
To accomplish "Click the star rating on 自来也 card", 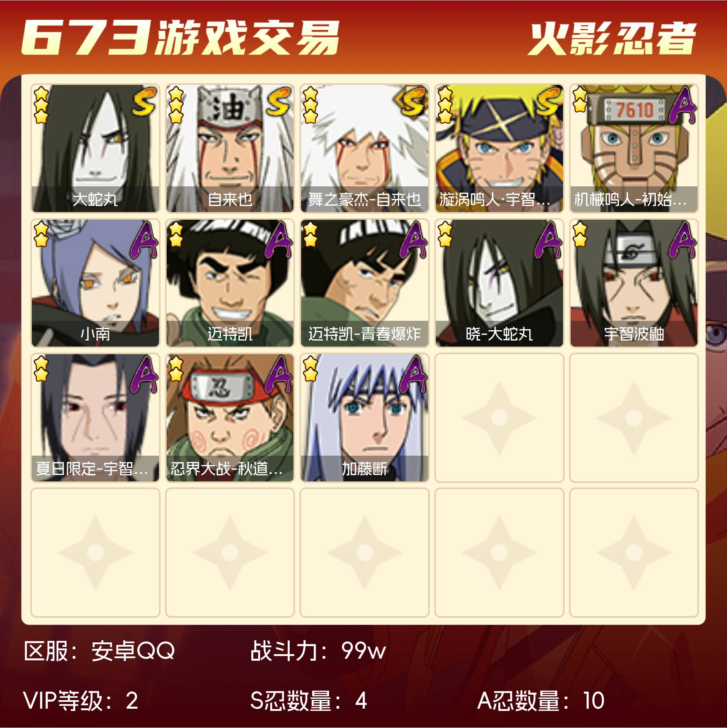I will 176,105.
